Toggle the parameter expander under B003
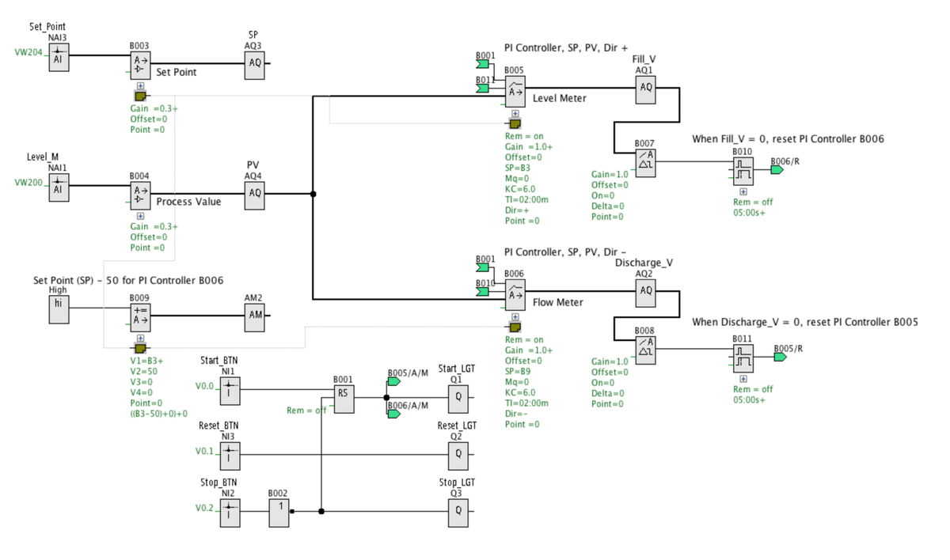The width and height of the screenshot is (950, 560). 140,85
